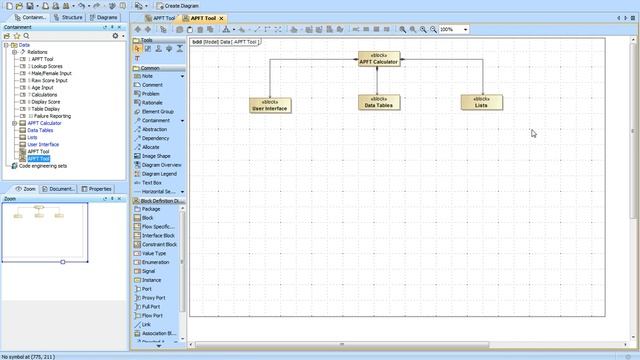
Task: Select the arrow Selection tool in palette
Action: (x=137, y=49)
